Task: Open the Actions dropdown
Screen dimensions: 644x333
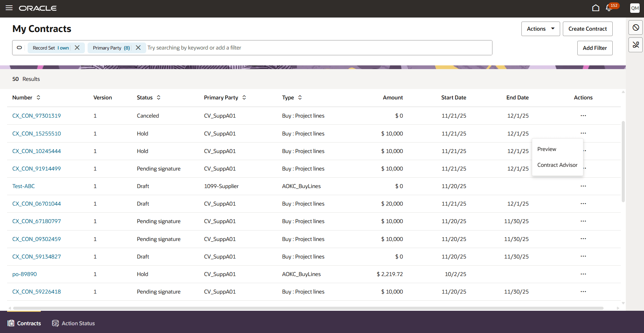Action: click(x=540, y=29)
